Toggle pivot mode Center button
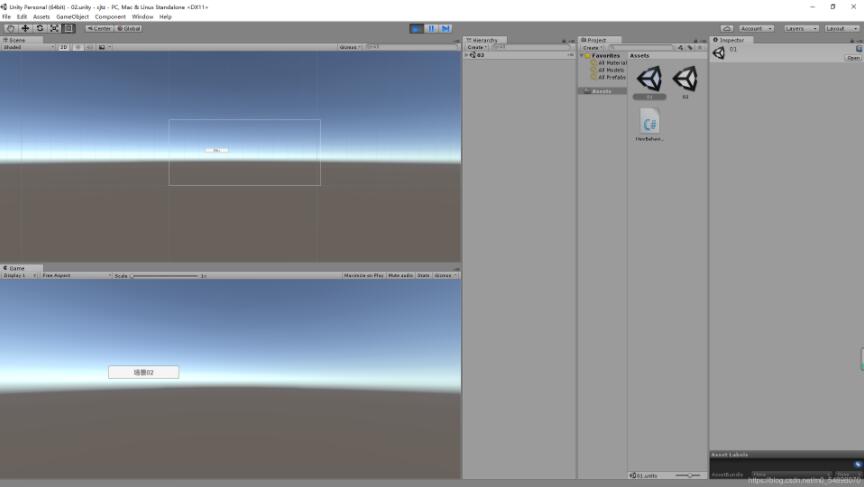Image resolution: width=864 pixels, height=487 pixels. pyautogui.click(x=99, y=28)
